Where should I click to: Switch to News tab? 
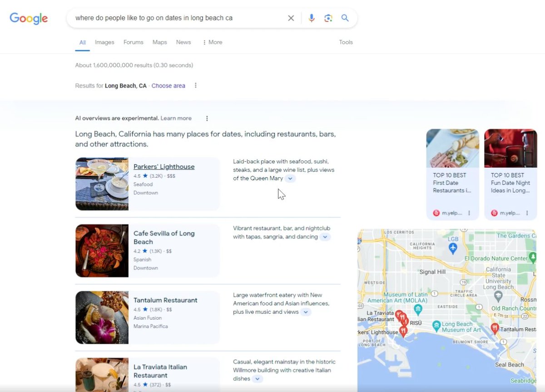(183, 42)
